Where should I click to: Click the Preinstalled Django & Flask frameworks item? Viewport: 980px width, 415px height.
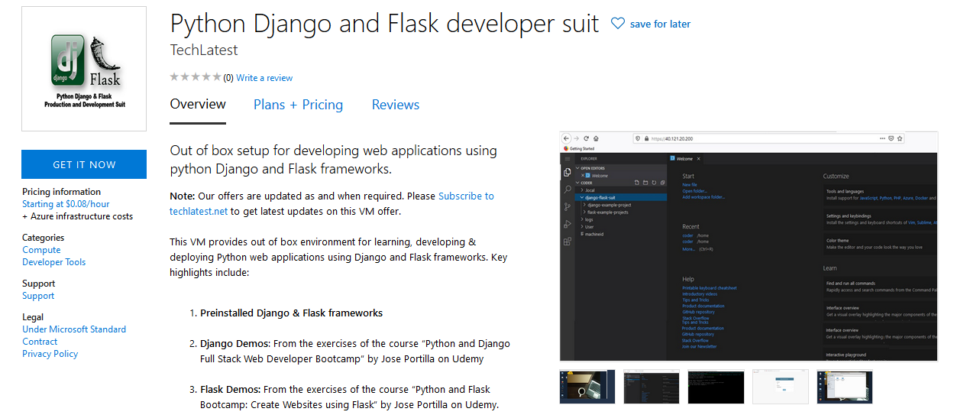291,313
